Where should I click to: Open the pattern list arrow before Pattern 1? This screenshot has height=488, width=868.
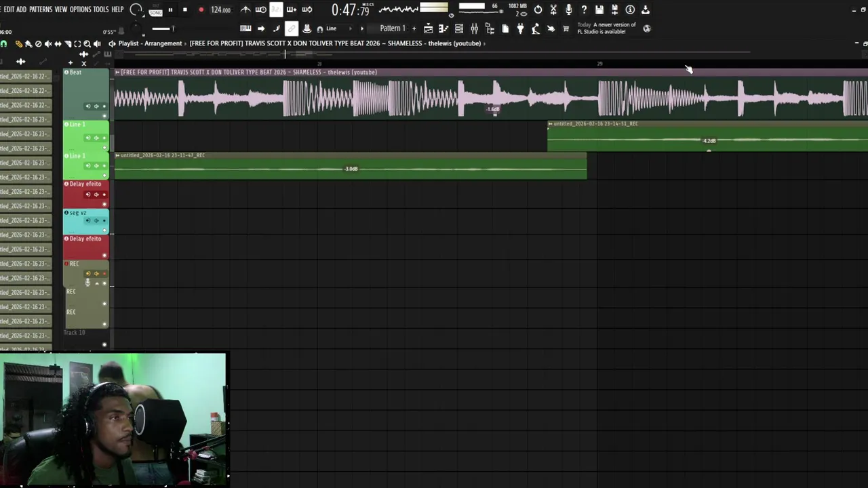pyautogui.click(x=362, y=28)
